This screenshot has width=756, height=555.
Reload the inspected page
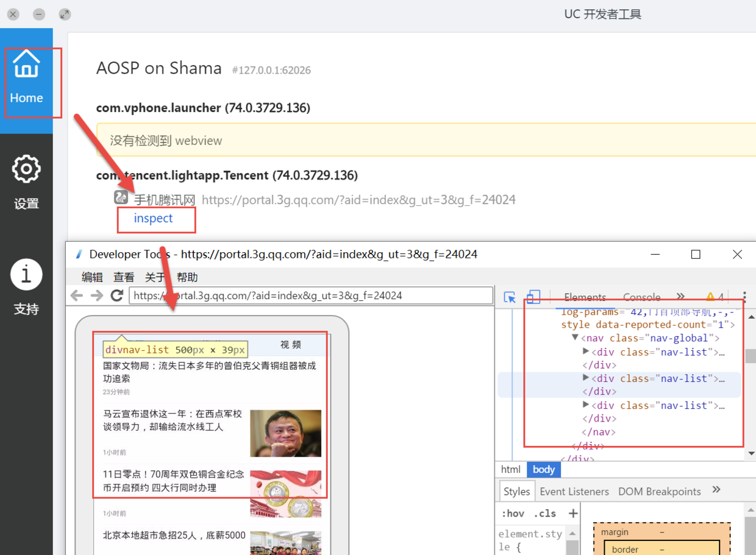click(117, 296)
